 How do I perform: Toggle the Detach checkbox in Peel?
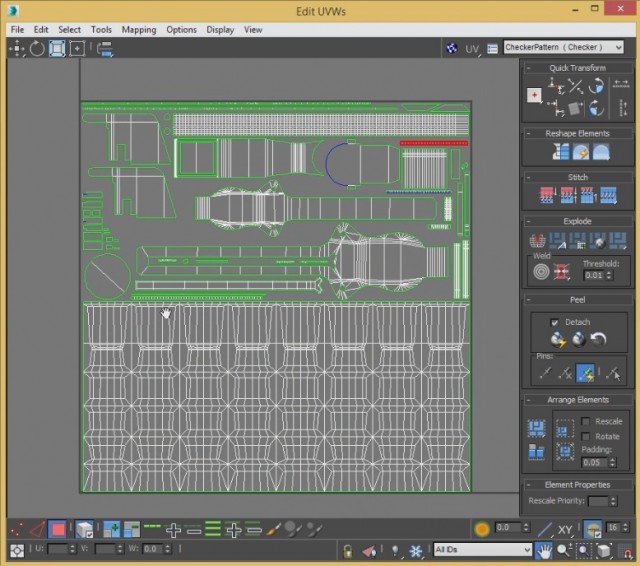tap(555, 322)
